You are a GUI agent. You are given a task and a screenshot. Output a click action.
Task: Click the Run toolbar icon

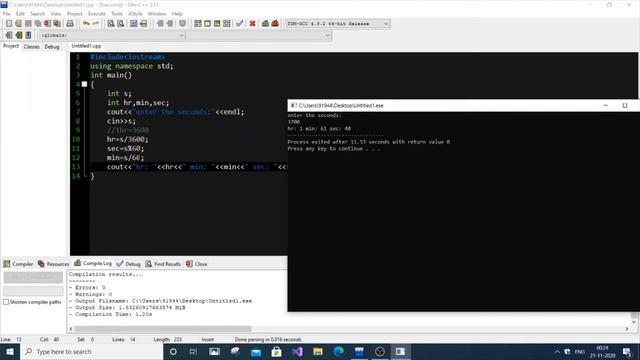pyautogui.click(x=207, y=24)
